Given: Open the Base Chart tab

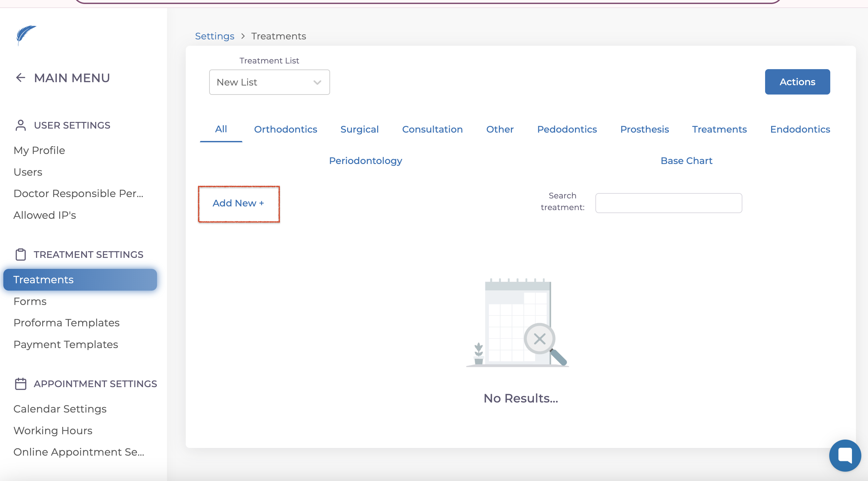Looking at the screenshot, I should 686,161.
